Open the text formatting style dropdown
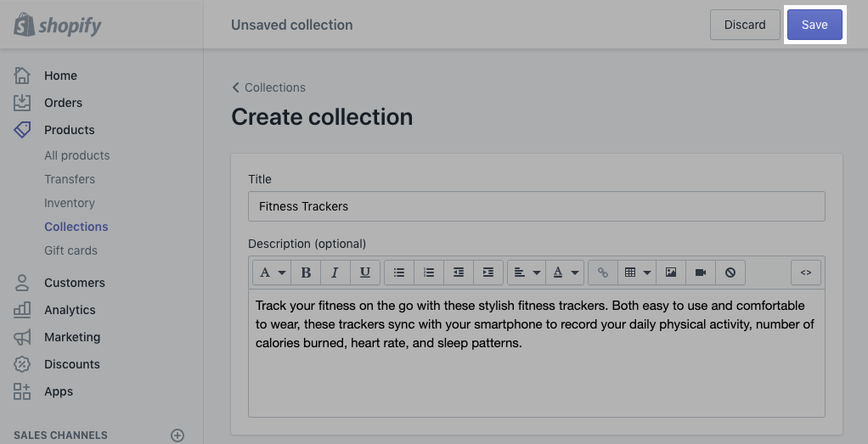 272,273
